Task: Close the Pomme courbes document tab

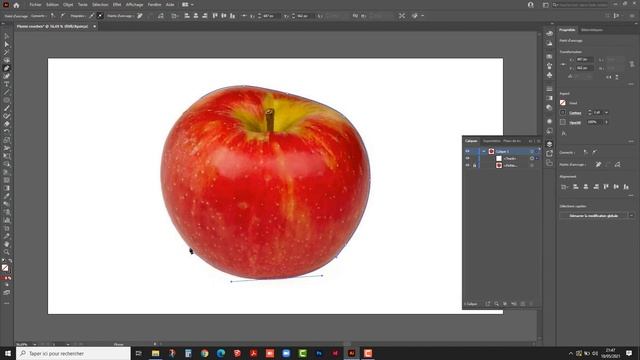Action: pyautogui.click(x=95, y=26)
